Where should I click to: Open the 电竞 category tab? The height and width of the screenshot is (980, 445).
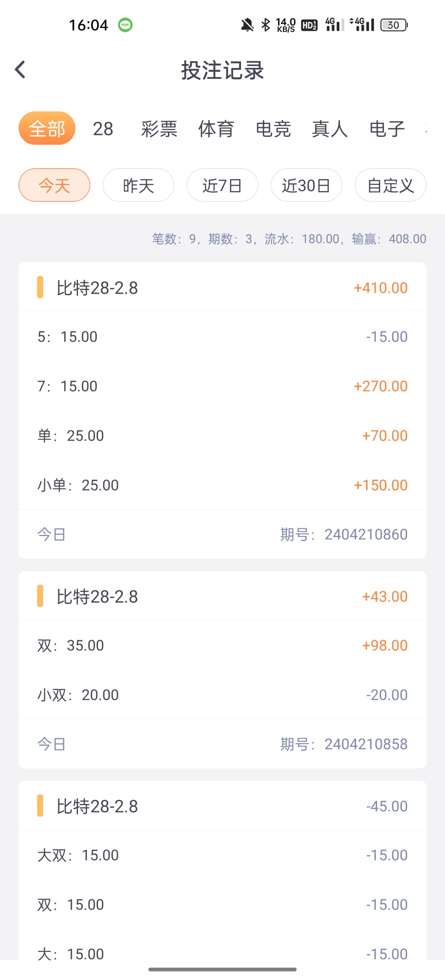(273, 129)
